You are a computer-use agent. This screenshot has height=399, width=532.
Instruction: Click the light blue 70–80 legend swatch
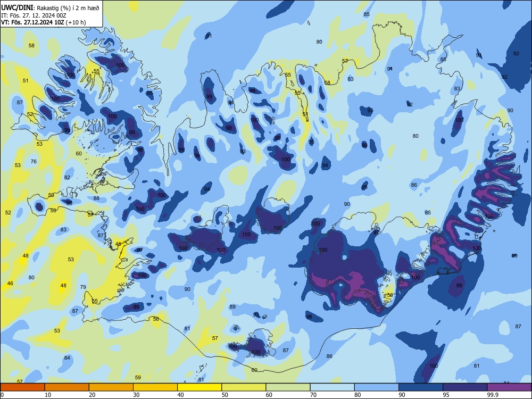pos(332,387)
